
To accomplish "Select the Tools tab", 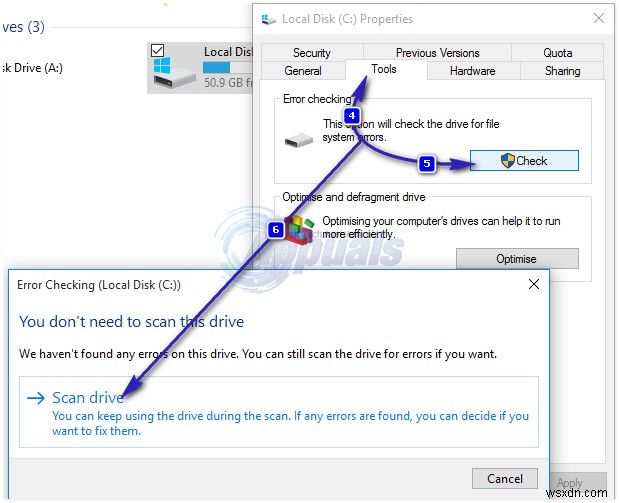I will (384, 69).
